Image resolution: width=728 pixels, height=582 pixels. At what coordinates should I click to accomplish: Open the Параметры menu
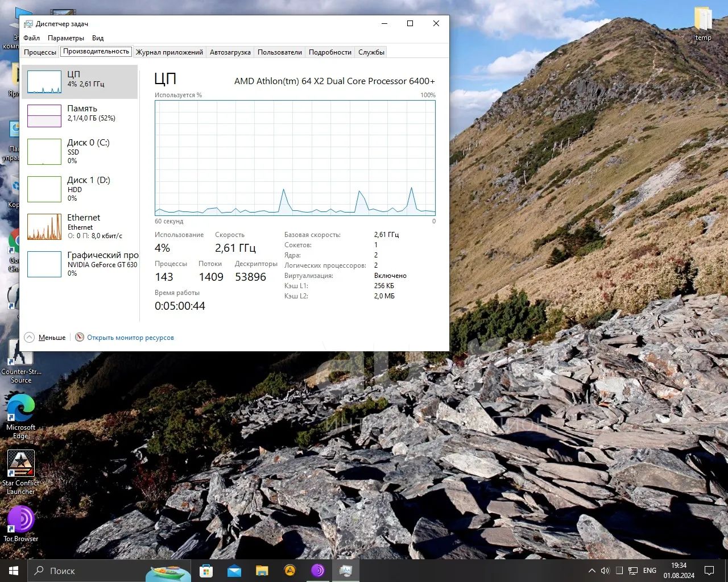(x=66, y=38)
